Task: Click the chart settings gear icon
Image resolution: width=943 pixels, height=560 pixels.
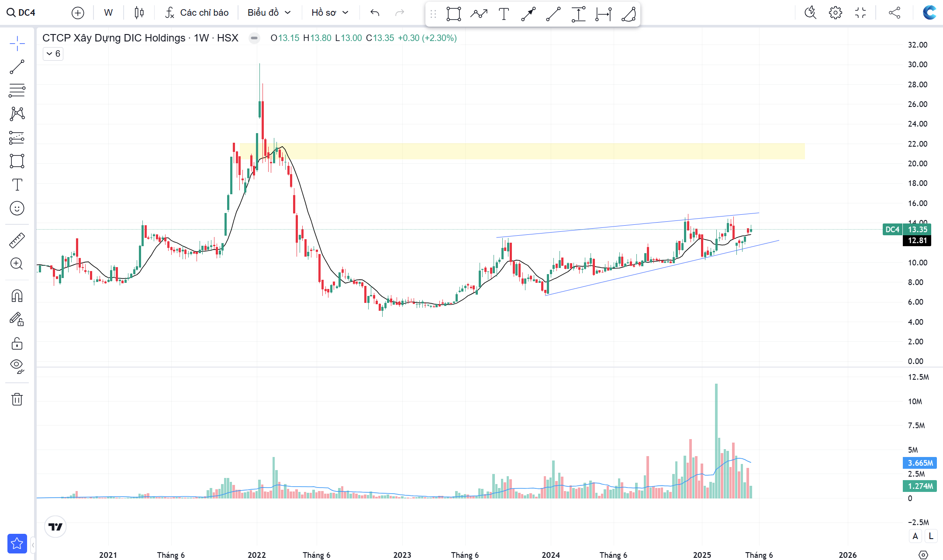Action: [835, 13]
